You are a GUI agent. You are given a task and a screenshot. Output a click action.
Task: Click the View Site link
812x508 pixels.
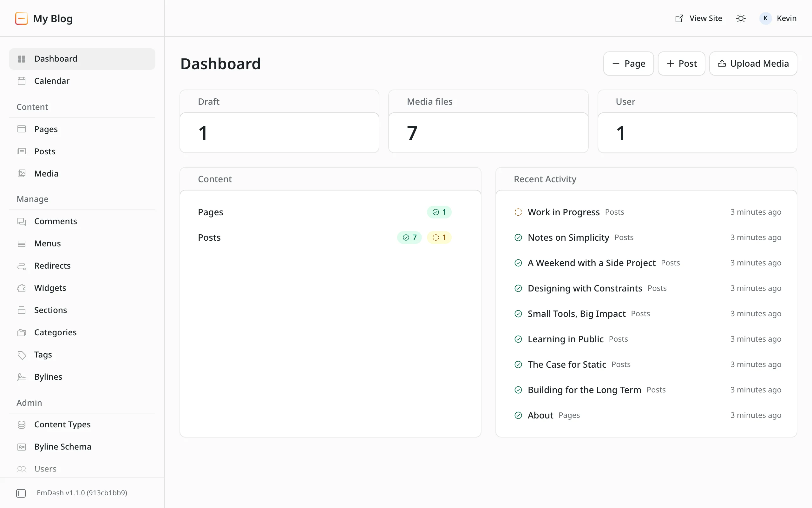[698, 18]
